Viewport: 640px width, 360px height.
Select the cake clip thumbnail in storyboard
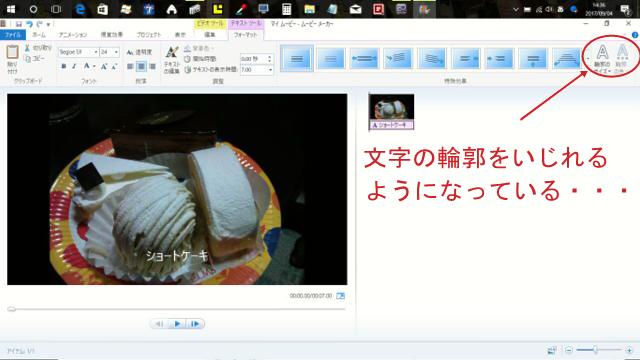click(x=391, y=107)
